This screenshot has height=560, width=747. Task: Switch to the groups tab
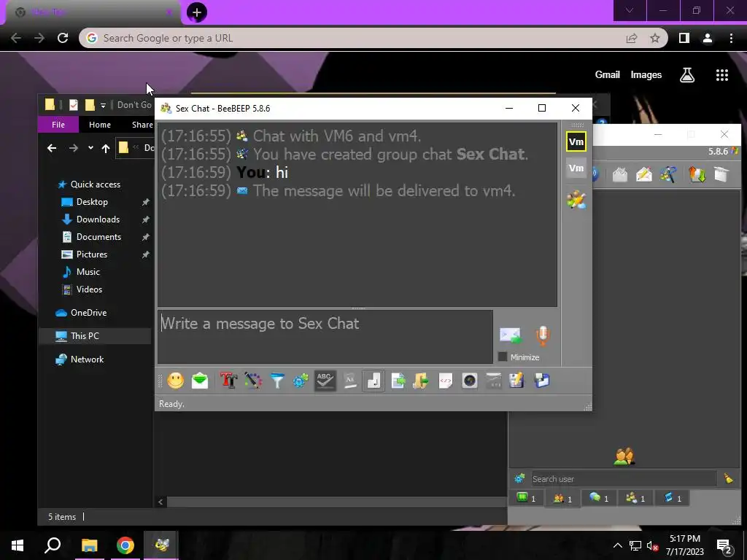(635, 498)
